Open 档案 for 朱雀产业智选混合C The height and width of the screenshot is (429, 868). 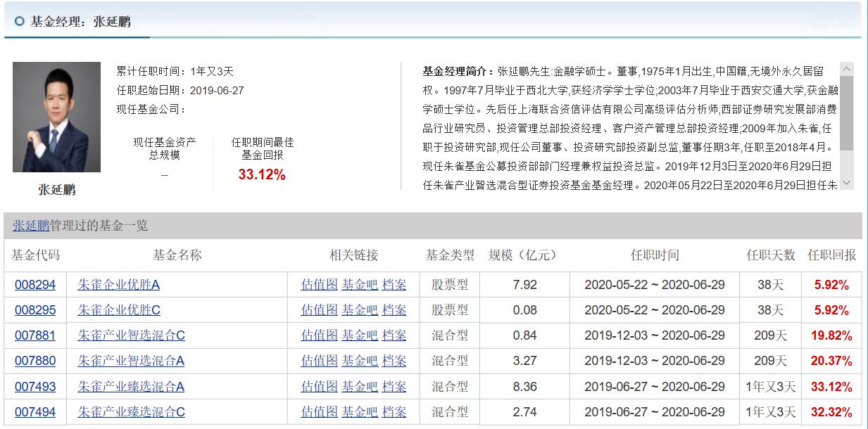[394, 335]
